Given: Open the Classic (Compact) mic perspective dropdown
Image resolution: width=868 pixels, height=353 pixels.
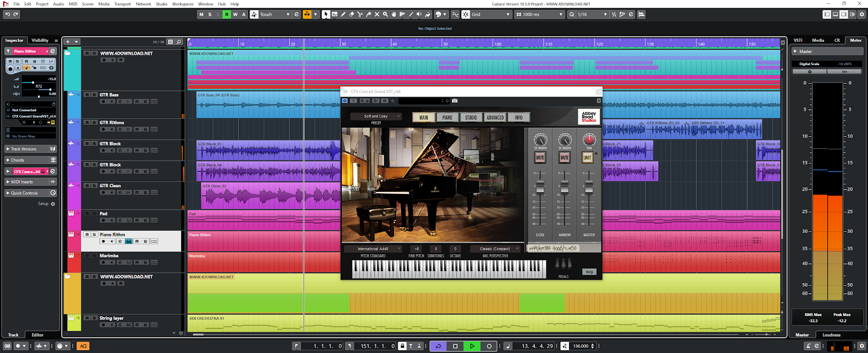Looking at the screenshot, I should tap(495, 249).
